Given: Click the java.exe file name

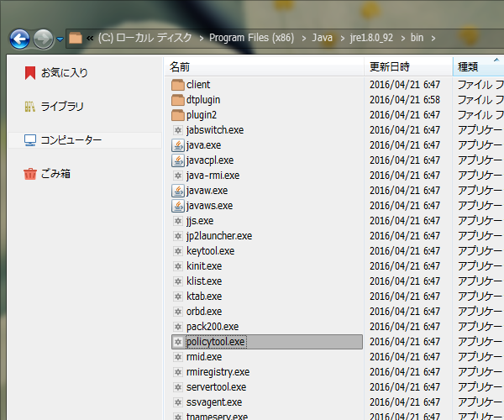Looking at the screenshot, I should [x=203, y=145].
